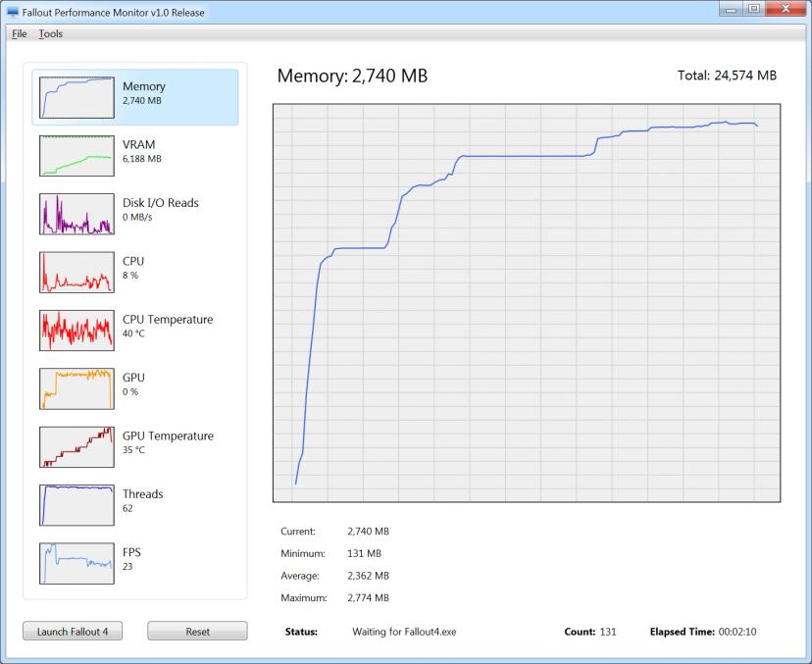Screen dimensions: 812x664
Task: Select the Threads graph thumbnail
Action: click(76, 505)
